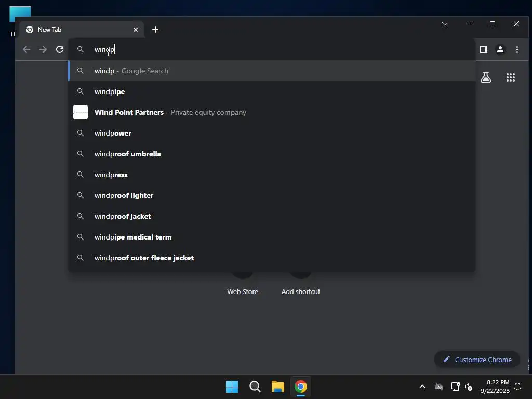532x399 pixels.
Task: Choose the 'windp - Google Search' suggestion
Action: tap(271, 71)
